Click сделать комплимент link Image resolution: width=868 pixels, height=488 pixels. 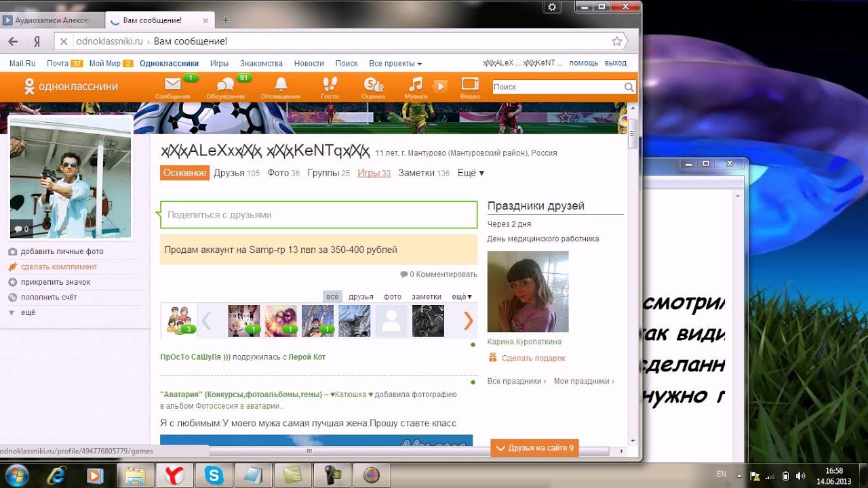point(59,267)
